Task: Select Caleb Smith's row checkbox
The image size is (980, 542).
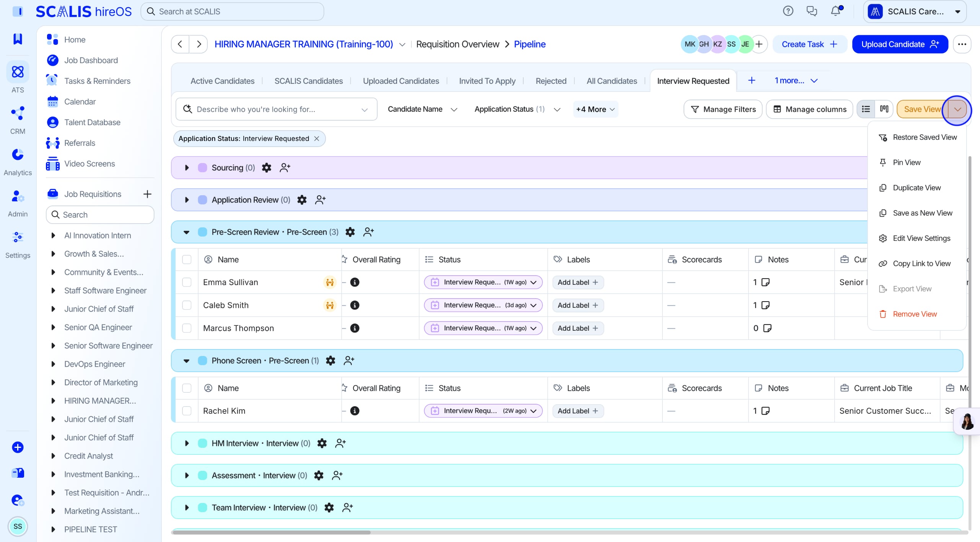Action: (x=187, y=305)
